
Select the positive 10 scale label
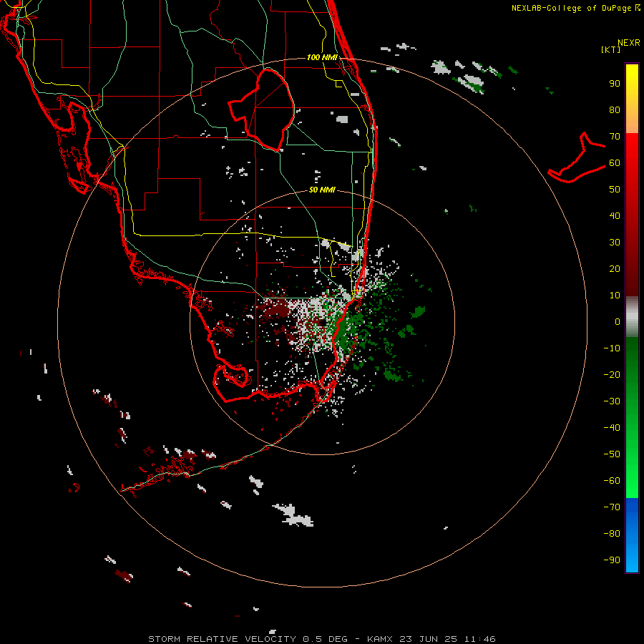(615, 296)
